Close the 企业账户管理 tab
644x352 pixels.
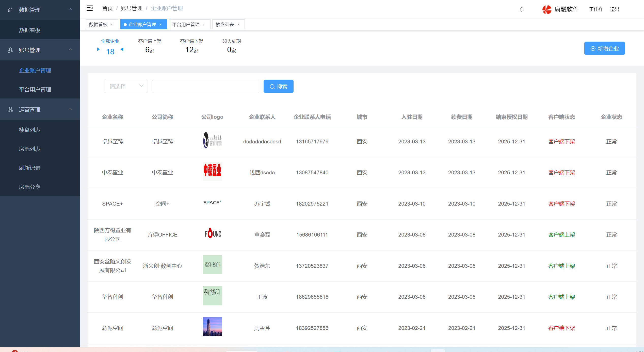pyautogui.click(x=160, y=25)
